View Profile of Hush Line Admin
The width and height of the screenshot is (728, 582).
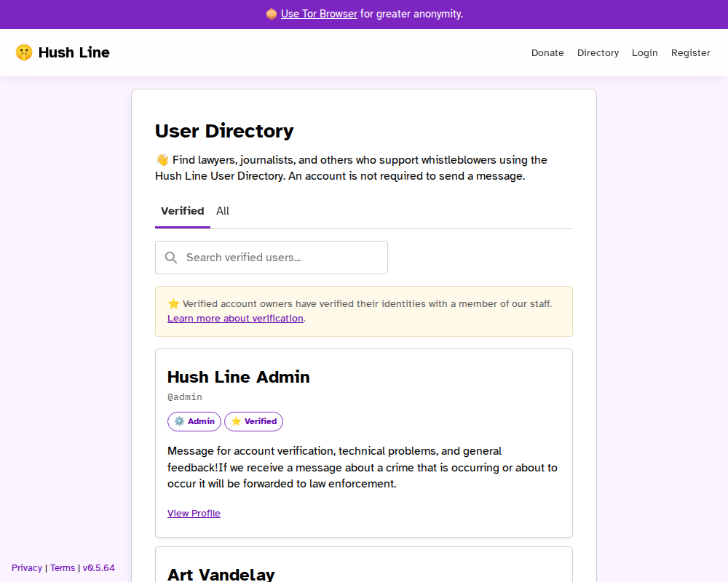click(x=194, y=514)
